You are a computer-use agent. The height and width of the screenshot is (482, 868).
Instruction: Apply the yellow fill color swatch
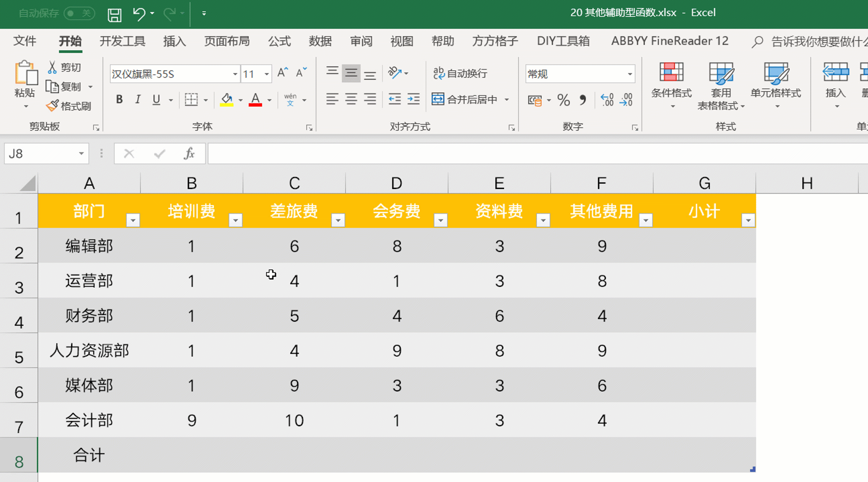226,99
